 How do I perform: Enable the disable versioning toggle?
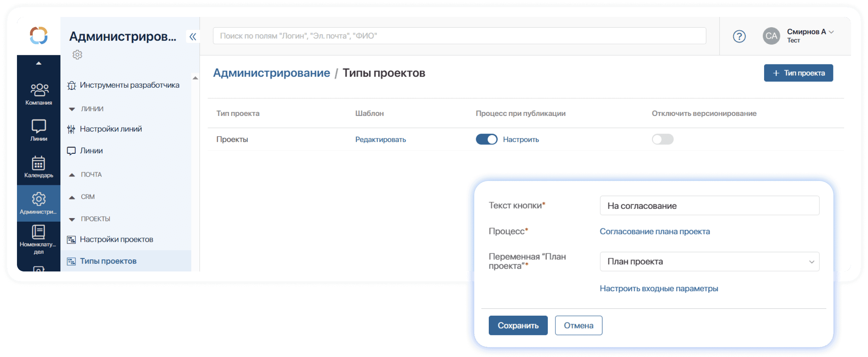coord(662,139)
